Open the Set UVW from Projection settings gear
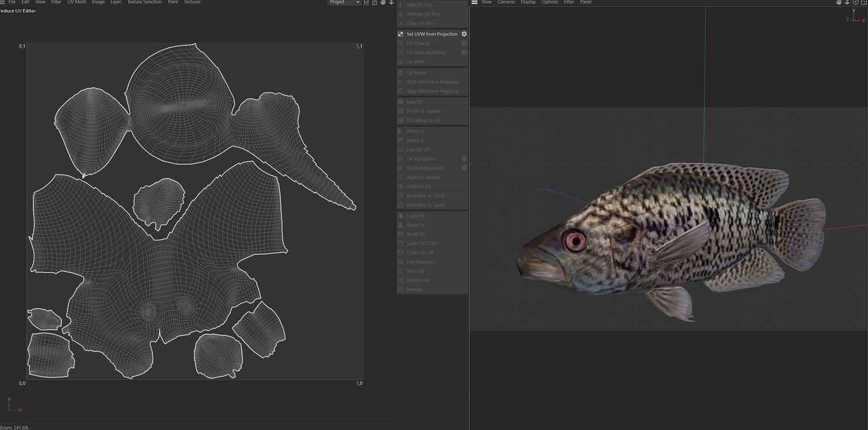The width and height of the screenshot is (868, 430). pyautogui.click(x=464, y=34)
